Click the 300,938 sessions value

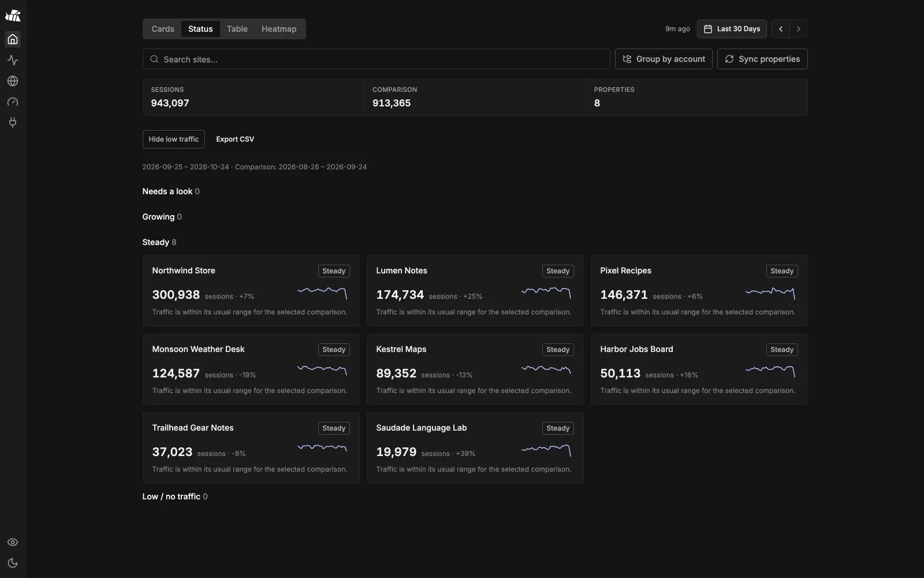(176, 295)
